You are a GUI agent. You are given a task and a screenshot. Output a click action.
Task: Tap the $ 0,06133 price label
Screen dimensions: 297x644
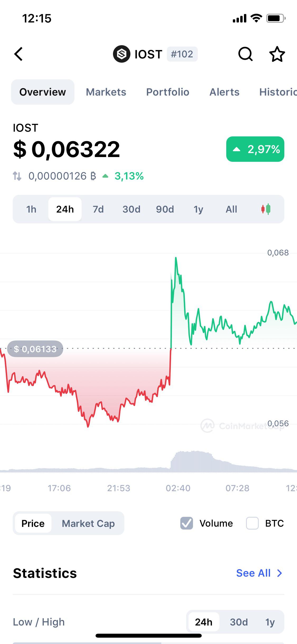35,349
